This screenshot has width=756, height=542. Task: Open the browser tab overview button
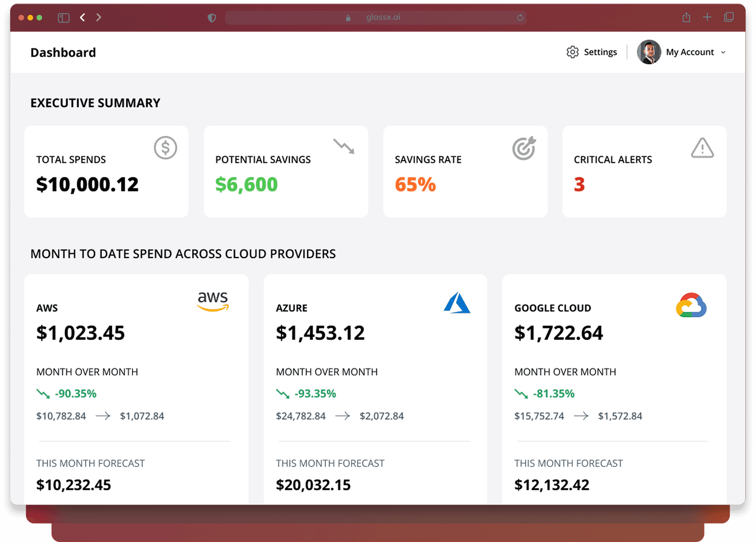click(729, 17)
